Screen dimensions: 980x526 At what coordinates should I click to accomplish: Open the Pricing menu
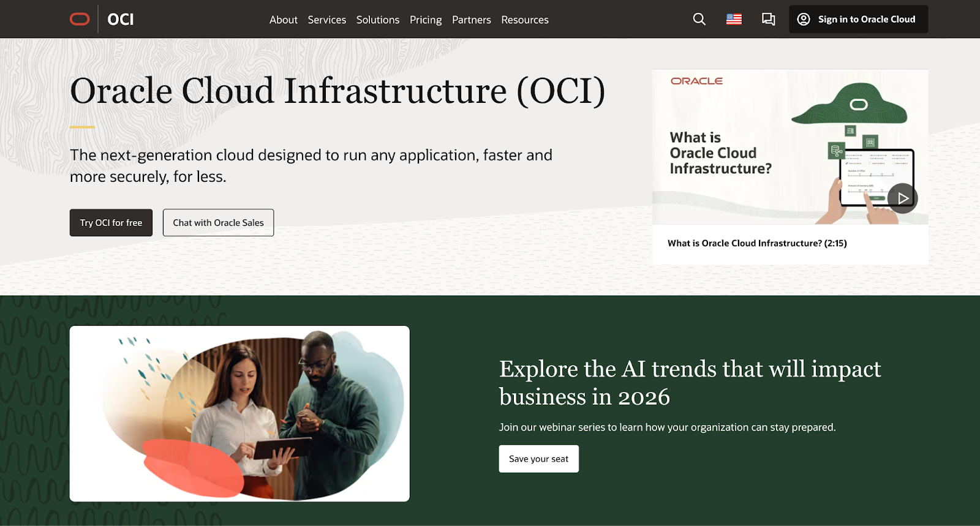[x=426, y=20]
